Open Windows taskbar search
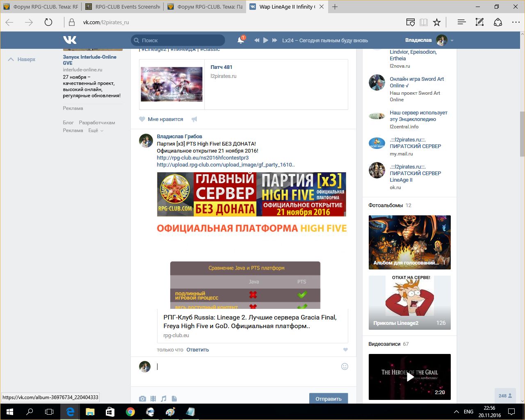The height and width of the screenshot is (420, 525). 30,412
